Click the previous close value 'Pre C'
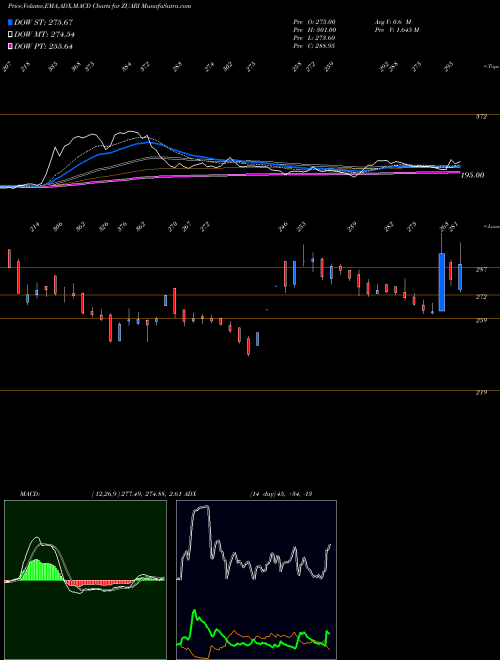This screenshot has width=500, height=660. coord(314,46)
